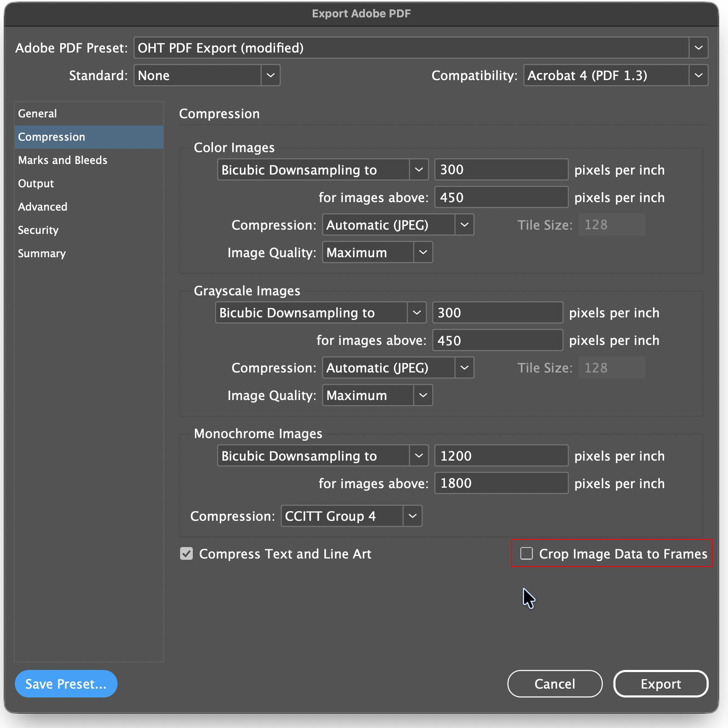This screenshot has height=728, width=728.
Task: Switch to the General section
Action: [x=37, y=114]
